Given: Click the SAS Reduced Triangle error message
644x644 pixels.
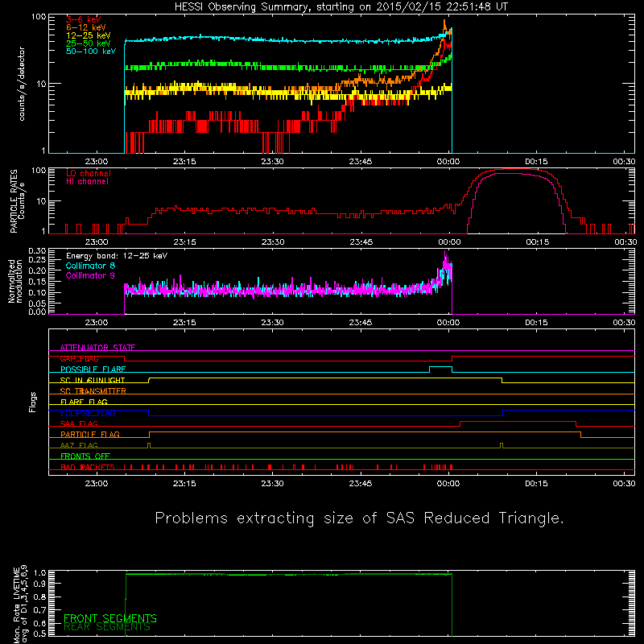Looking at the screenshot, I should [x=359, y=518].
